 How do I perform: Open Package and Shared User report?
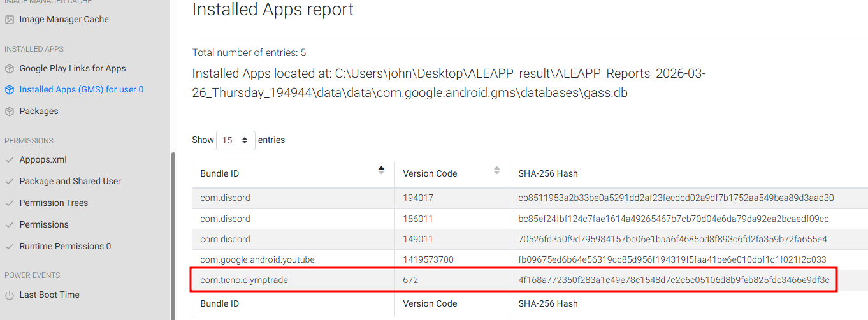click(x=70, y=182)
